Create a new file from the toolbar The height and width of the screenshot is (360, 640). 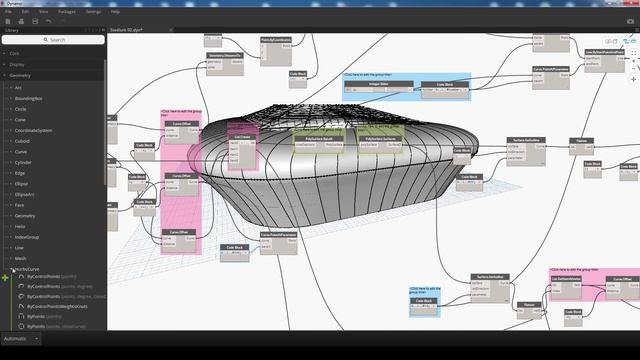click(x=8, y=21)
